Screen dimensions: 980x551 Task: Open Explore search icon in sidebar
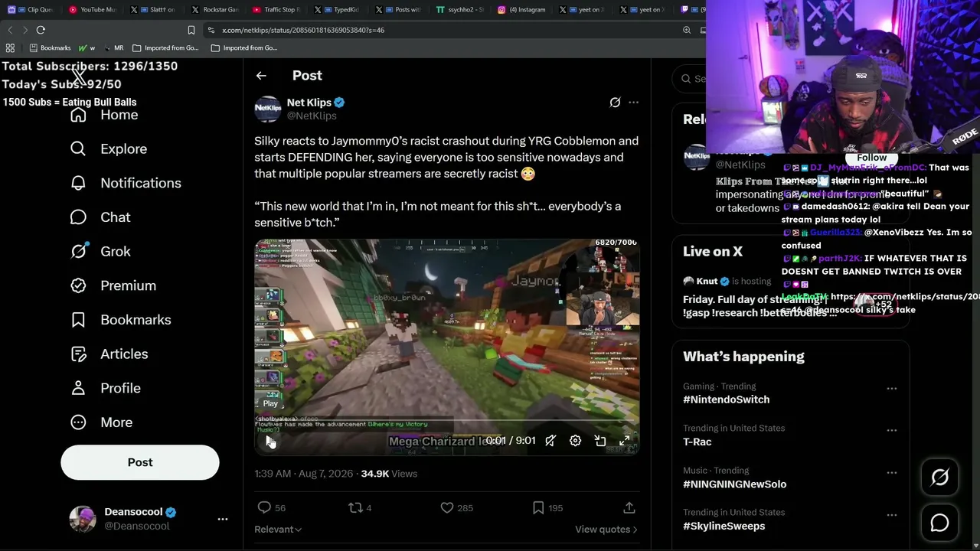point(78,148)
